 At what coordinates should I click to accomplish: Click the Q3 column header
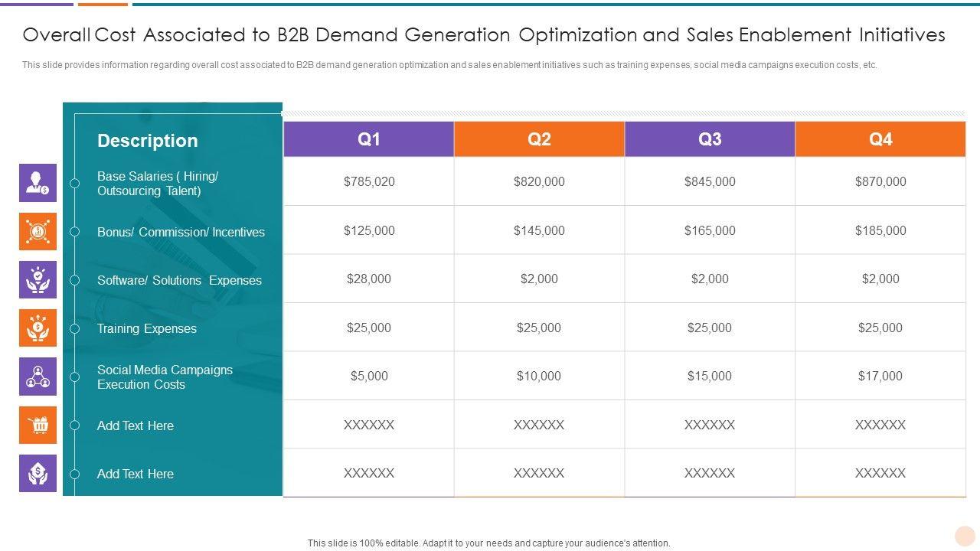point(710,139)
